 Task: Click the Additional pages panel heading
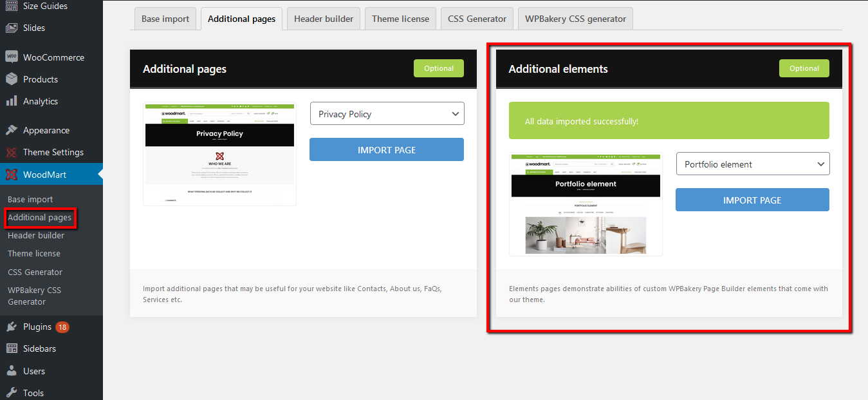tap(185, 69)
